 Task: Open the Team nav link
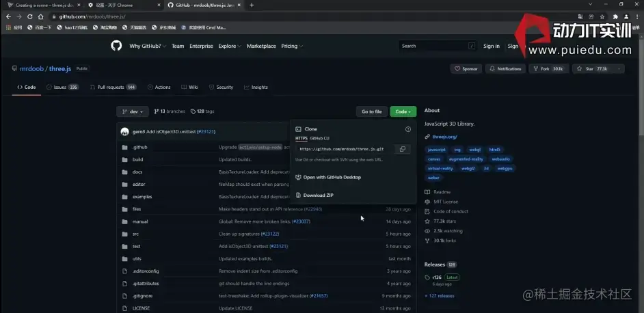tap(178, 46)
